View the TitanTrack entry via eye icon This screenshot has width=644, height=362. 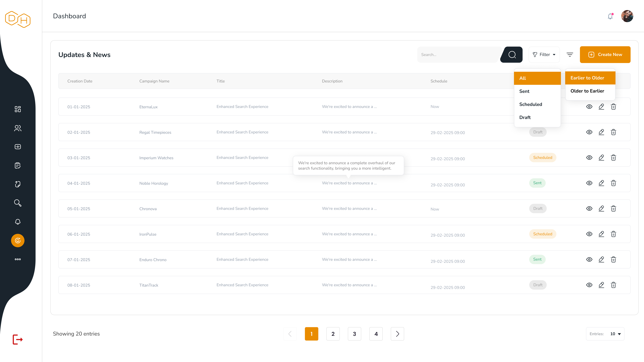pos(589,285)
